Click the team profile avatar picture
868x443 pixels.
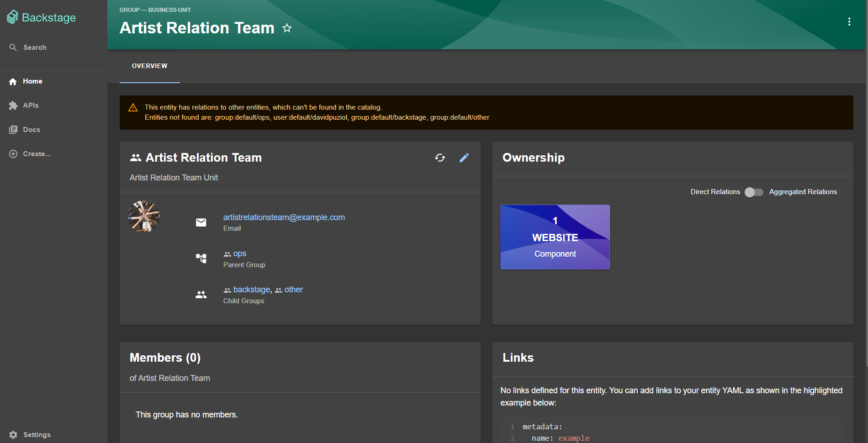(x=144, y=216)
